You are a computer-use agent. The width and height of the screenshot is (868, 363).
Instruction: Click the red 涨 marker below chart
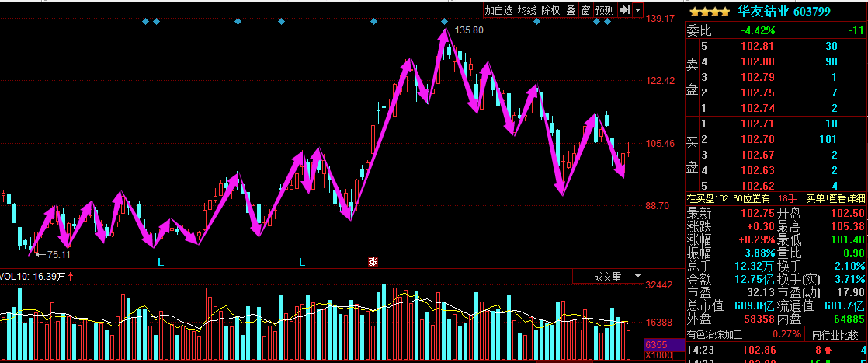coord(373,262)
